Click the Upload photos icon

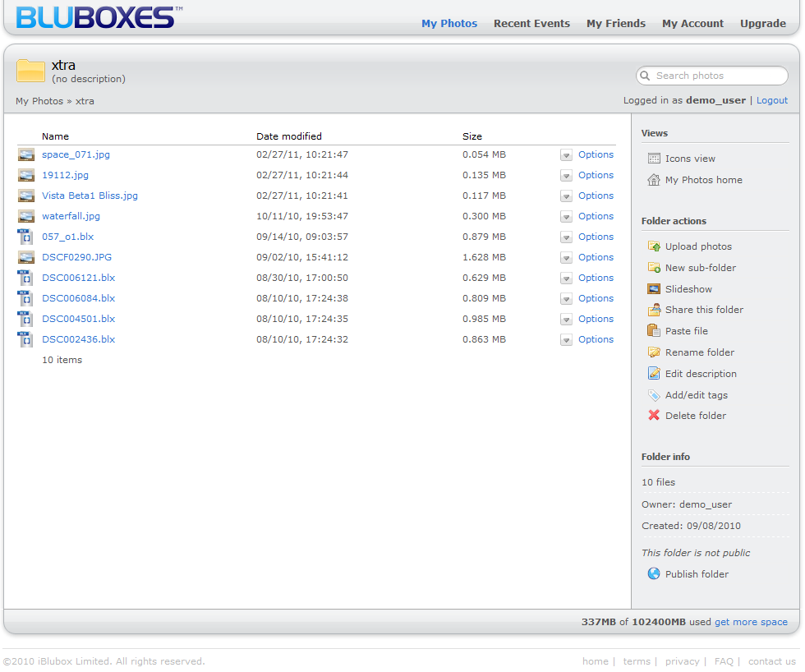(654, 246)
